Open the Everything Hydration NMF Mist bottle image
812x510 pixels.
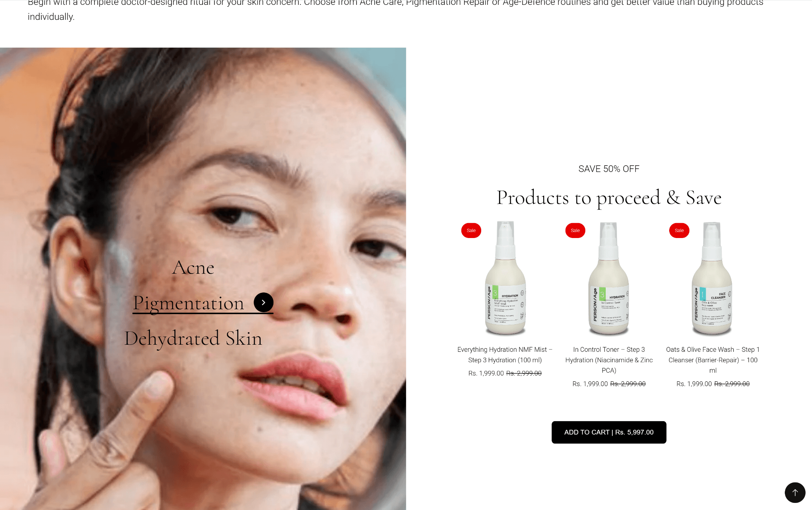point(505,278)
